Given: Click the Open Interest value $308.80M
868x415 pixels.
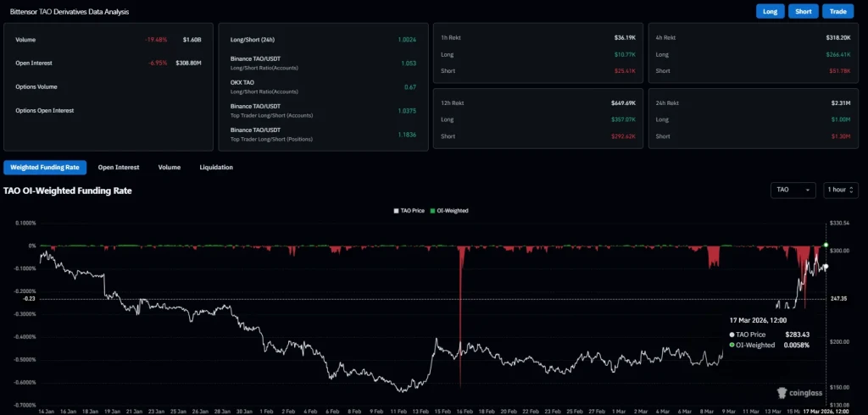Looking at the screenshot, I should 188,63.
